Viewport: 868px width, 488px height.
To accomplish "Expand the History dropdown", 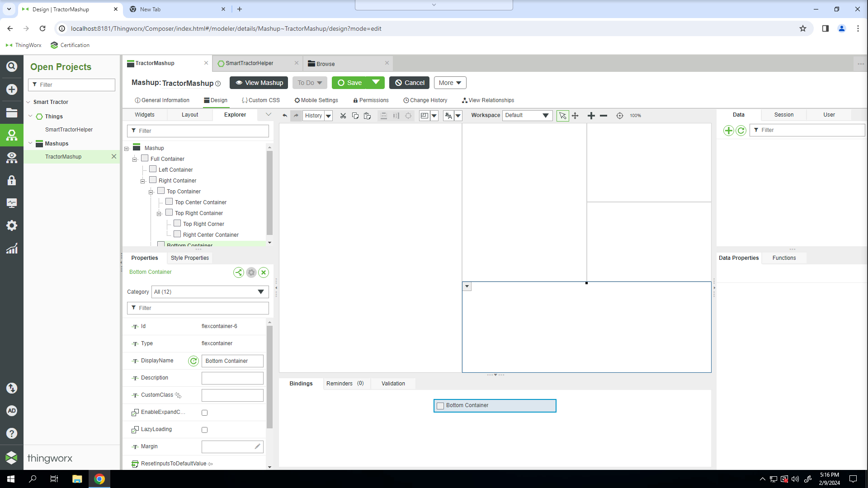I will [329, 116].
